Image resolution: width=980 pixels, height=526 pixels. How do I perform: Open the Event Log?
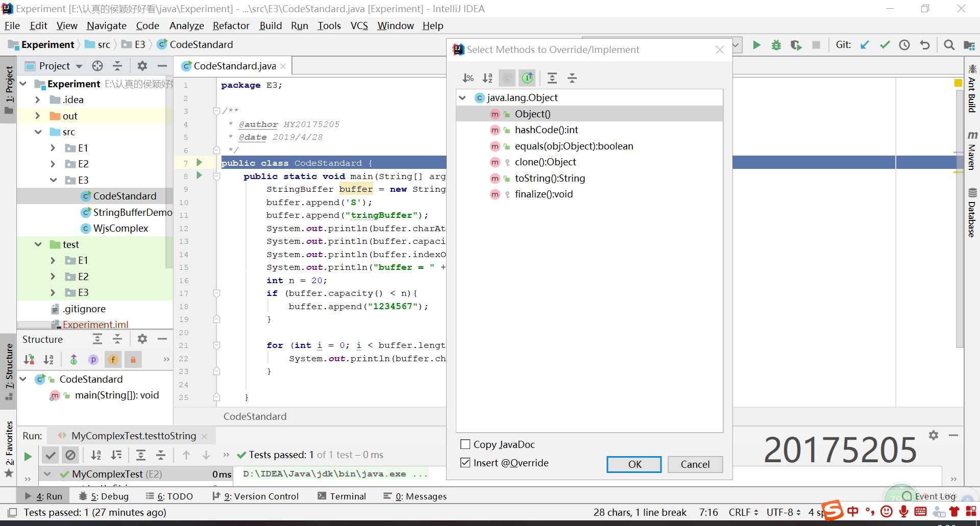click(x=929, y=496)
